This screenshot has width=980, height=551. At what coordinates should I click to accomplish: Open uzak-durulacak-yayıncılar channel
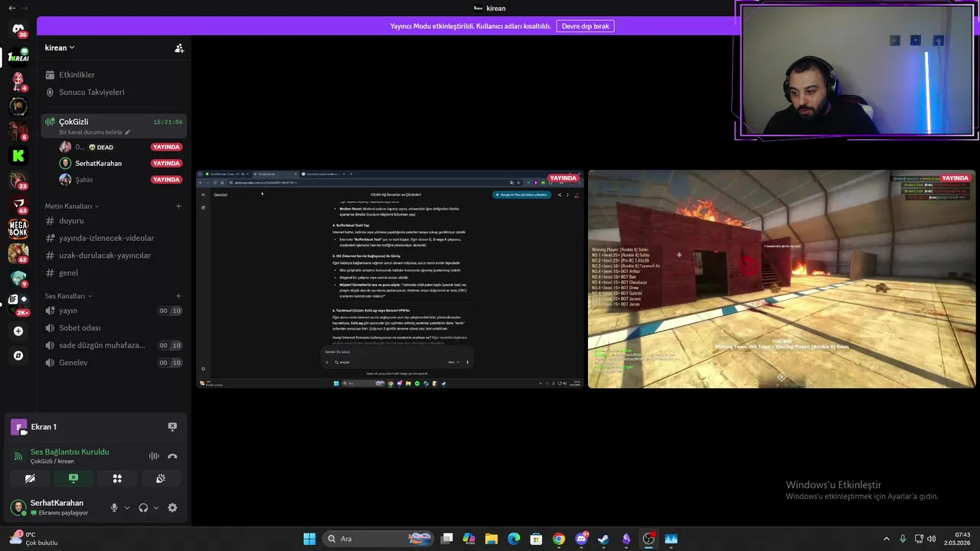pos(113,256)
